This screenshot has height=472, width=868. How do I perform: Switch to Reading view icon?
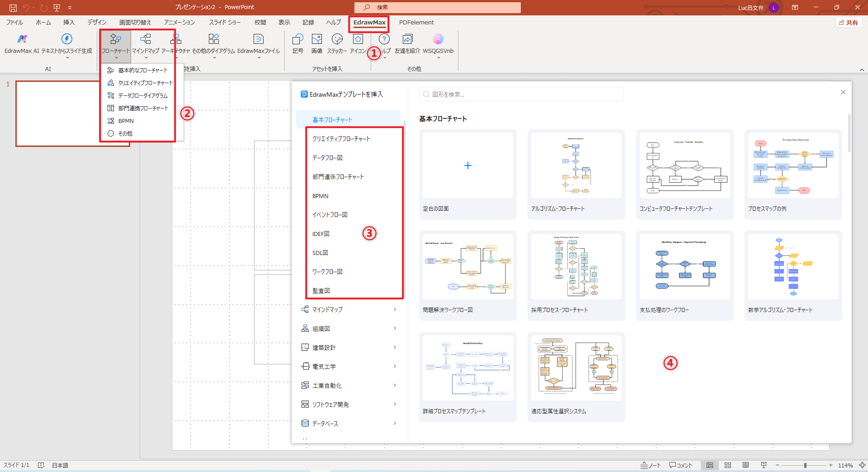pyautogui.click(x=746, y=465)
